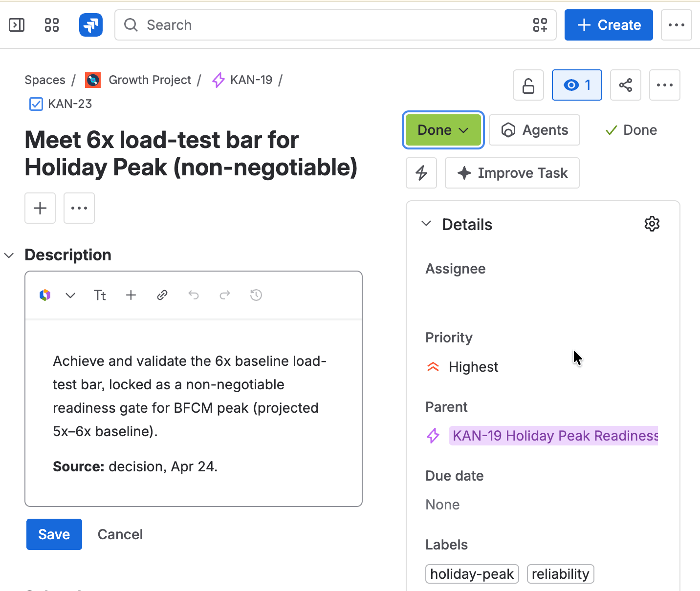This screenshot has width=700, height=591.
Task: Toggle watch issue eye button
Action: click(577, 85)
